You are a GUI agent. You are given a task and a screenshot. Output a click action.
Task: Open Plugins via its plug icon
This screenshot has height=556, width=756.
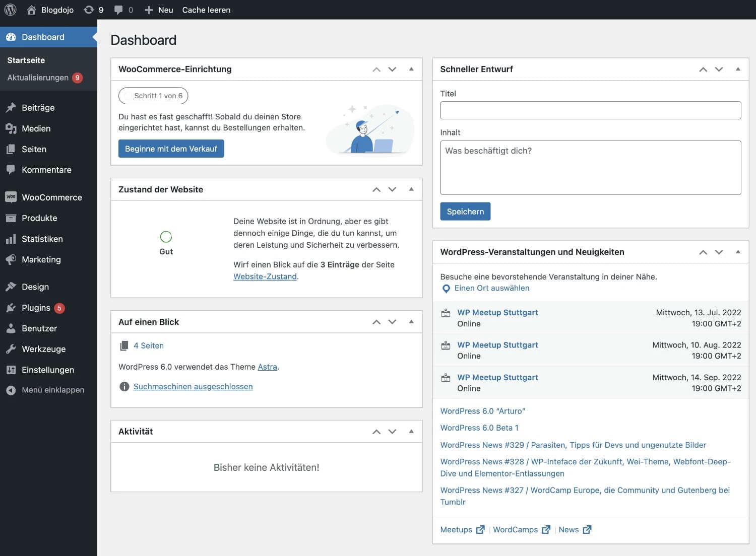pos(11,308)
